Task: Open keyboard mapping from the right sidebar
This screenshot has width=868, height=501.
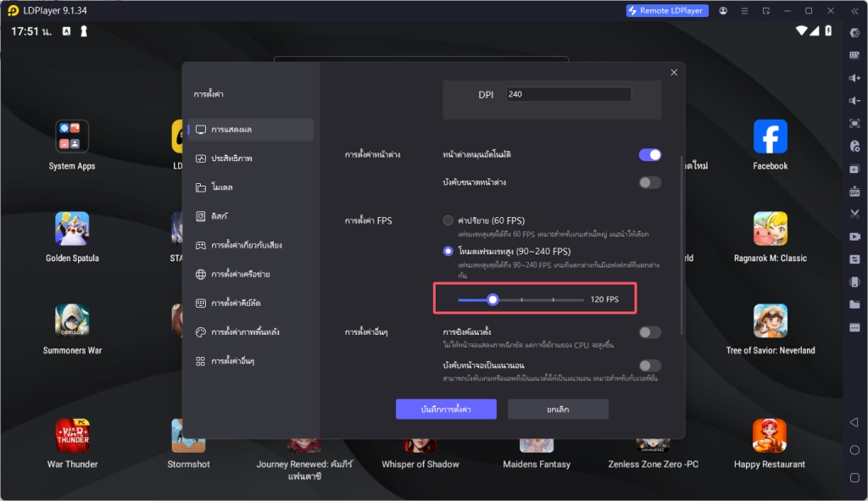Action: pyautogui.click(x=857, y=54)
